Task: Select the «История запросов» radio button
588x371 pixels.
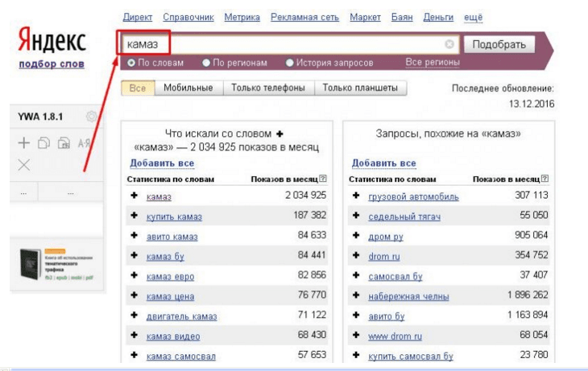Action: coord(289,63)
